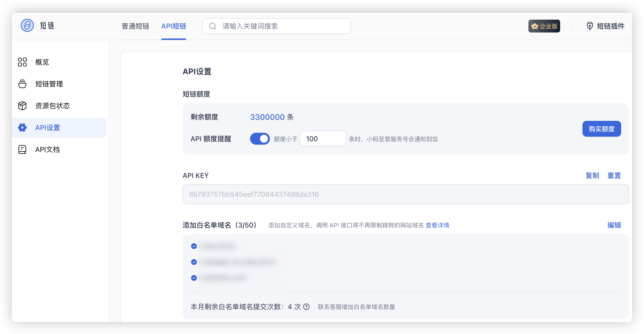This screenshot has width=644, height=334.
Task: Click the second whitelist domain checkmark
Action: tap(194, 262)
